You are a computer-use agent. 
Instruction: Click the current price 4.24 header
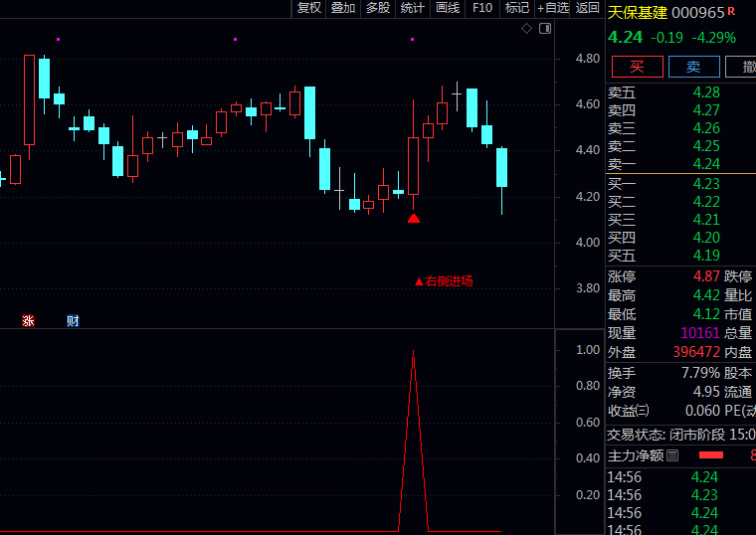click(625, 38)
